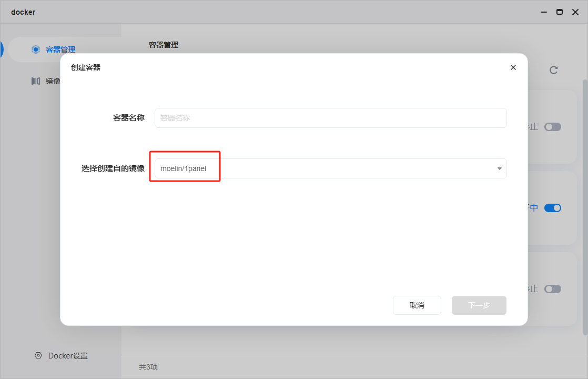Click the refresh icon behind the dialog
This screenshot has width=588, height=379.
(x=553, y=70)
